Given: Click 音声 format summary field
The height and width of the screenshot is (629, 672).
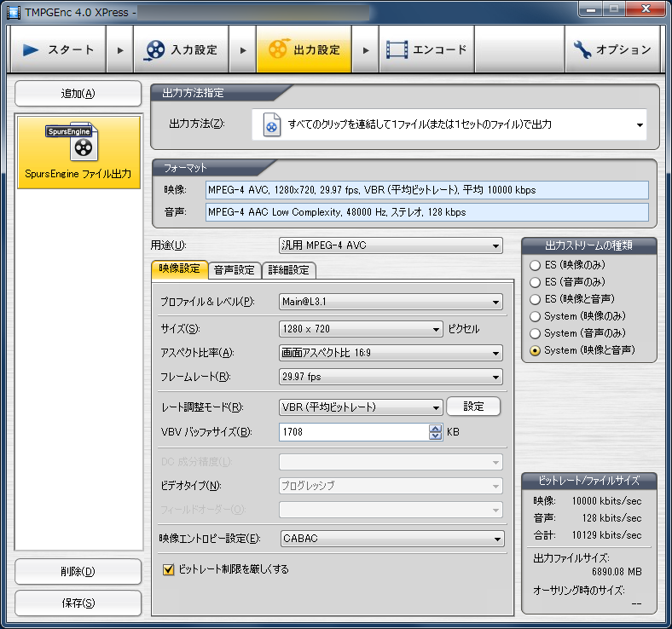Looking at the screenshot, I should tap(427, 212).
